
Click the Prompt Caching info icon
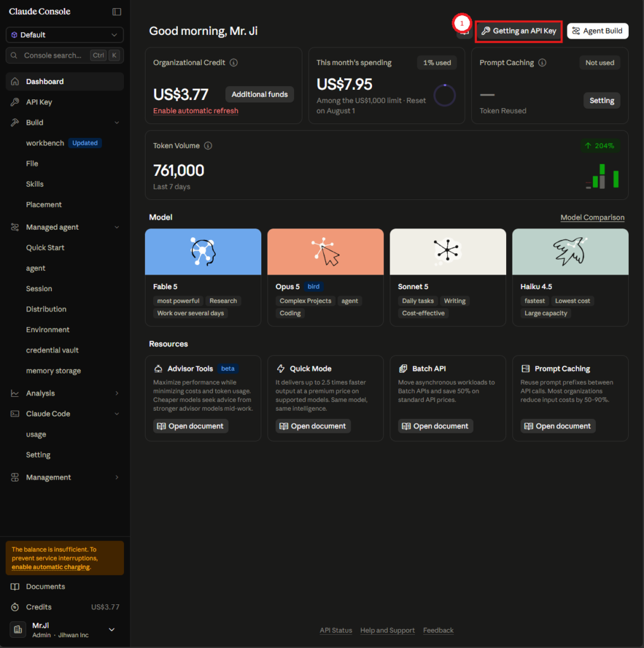click(x=542, y=63)
